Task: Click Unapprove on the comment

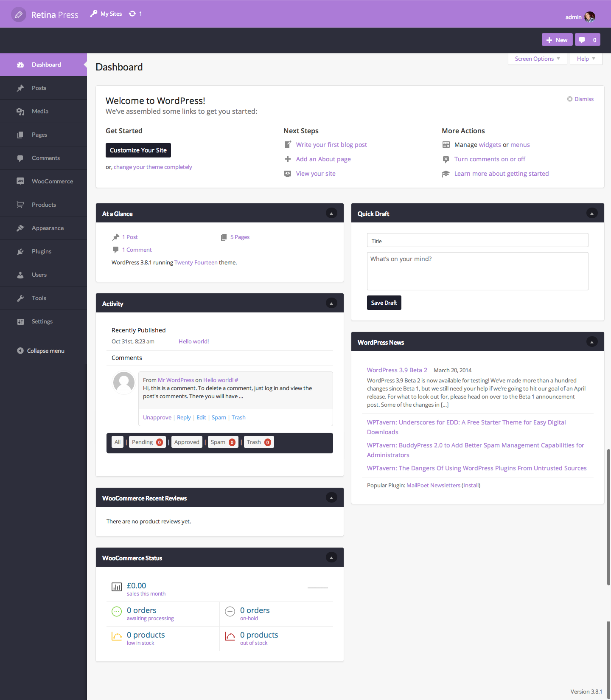Action: (x=157, y=418)
